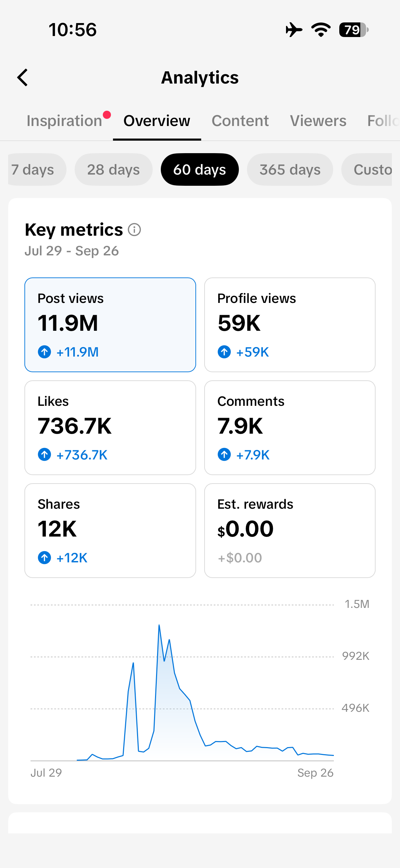The width and height of the screenshot is (400, 868).
Task: Tap the highest peak on views chart
Action: tap(159, 625)
